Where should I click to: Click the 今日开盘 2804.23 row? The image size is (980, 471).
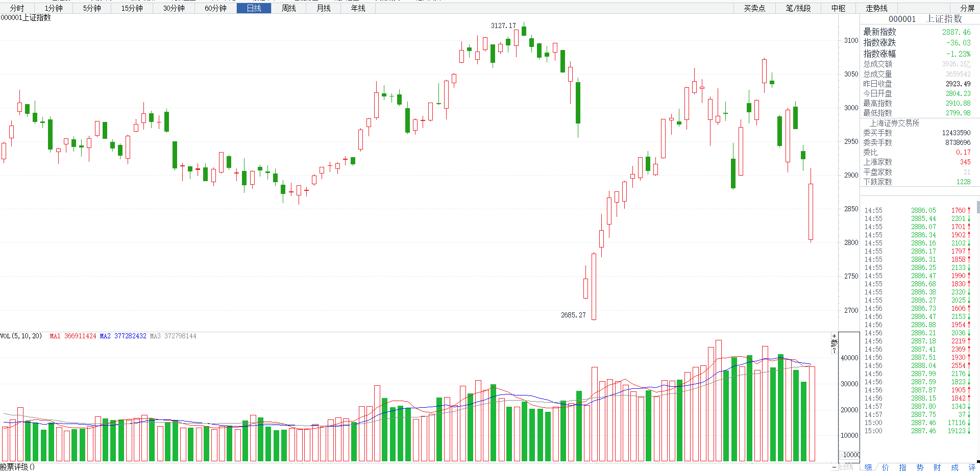click(x=917, y=93)
